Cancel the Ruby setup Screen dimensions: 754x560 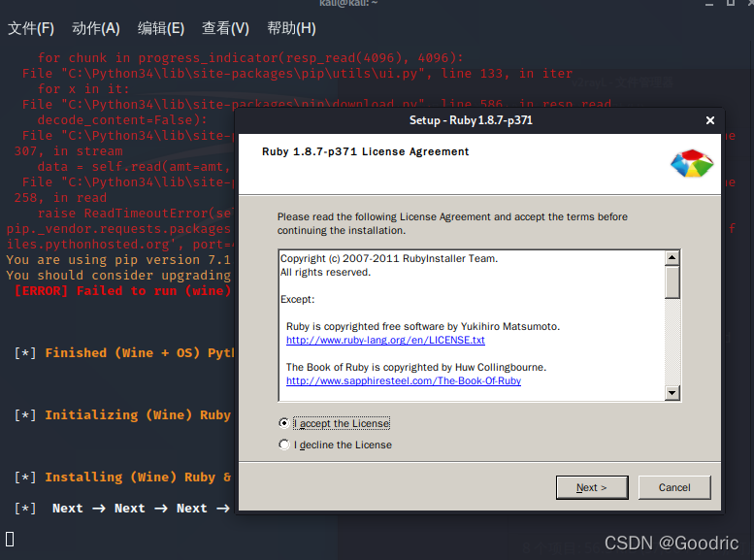coord(674,487)
